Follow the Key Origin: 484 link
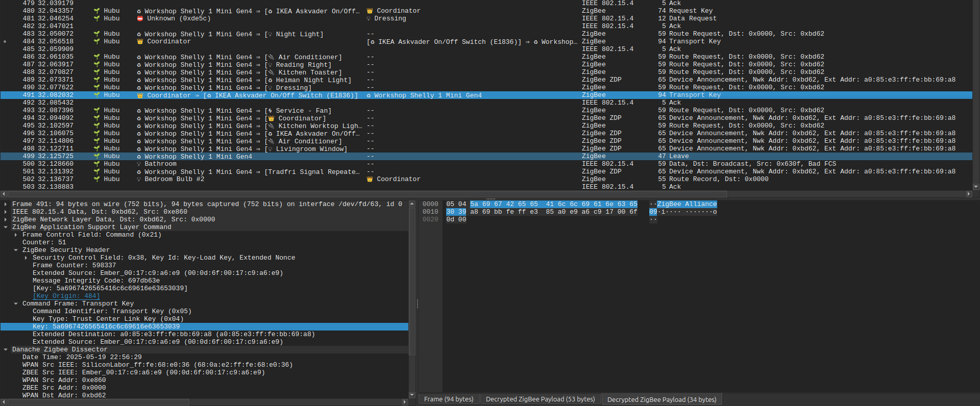Image resolution: width=980 pixels, height=406 pixels. [66, 296]
